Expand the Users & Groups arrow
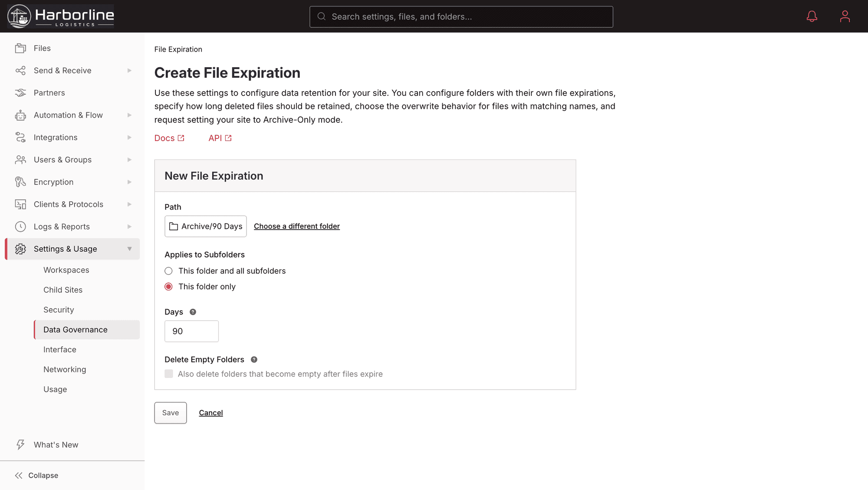Viewport: 868px width, 490px height. click(x=129, y=160)
